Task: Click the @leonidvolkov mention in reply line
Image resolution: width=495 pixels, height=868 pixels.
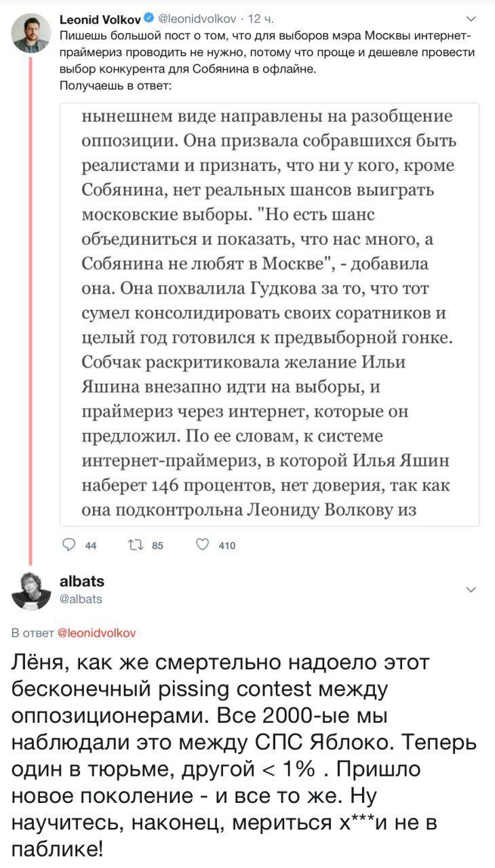Action: pyautogui.click(x=96, y=633)
